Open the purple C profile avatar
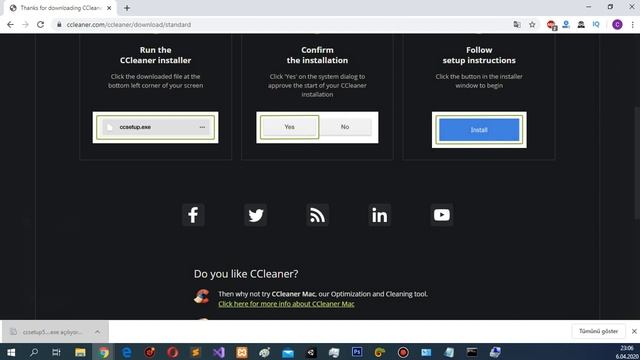640x360 pixels. tap(617, 24)
